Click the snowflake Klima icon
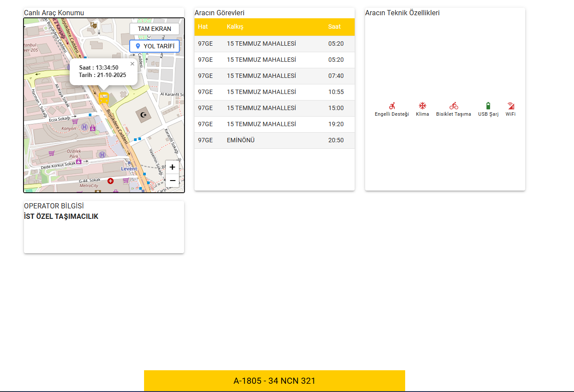The height and width of the screenshot is (392, 574). (x=422, y=106)
